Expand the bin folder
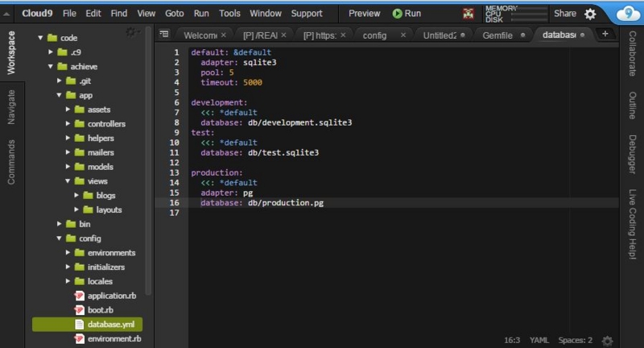644x348 pixels. pos(59,224)
